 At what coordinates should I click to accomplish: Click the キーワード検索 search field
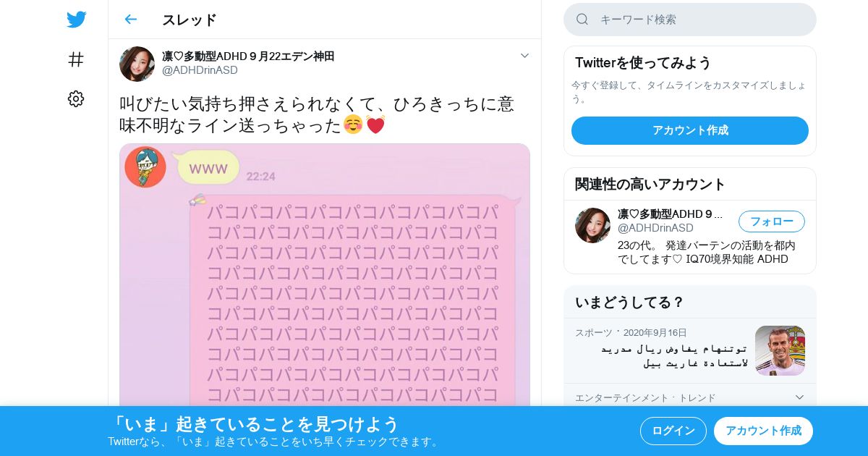690,20
